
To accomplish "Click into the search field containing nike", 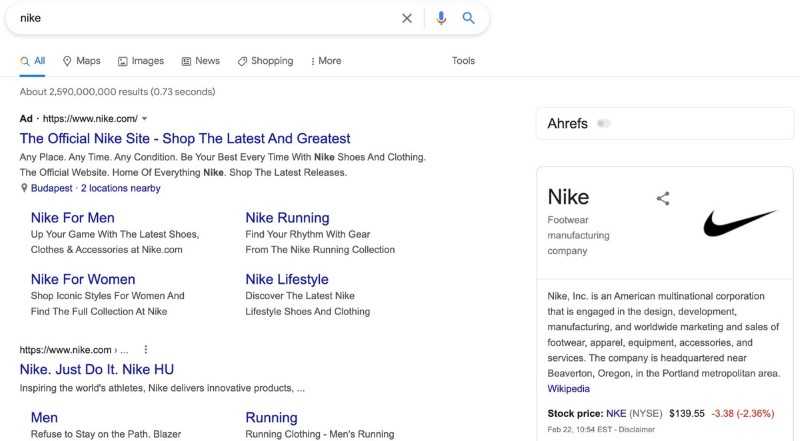I will (x=204, y=18).
